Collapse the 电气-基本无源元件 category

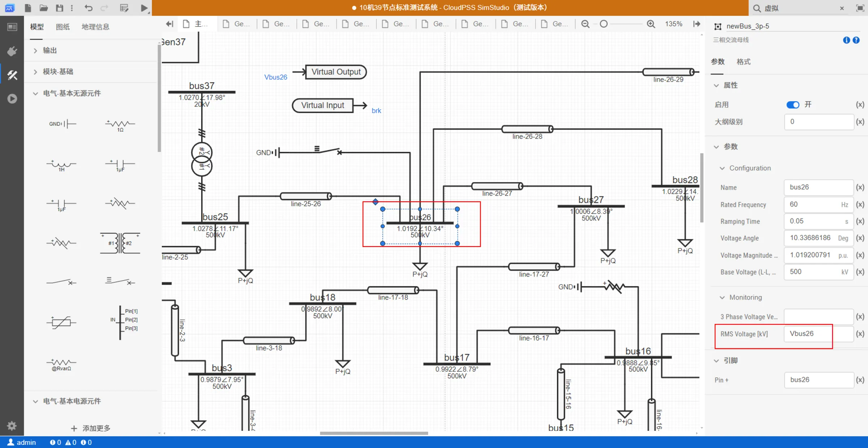[x=91, y=93]
